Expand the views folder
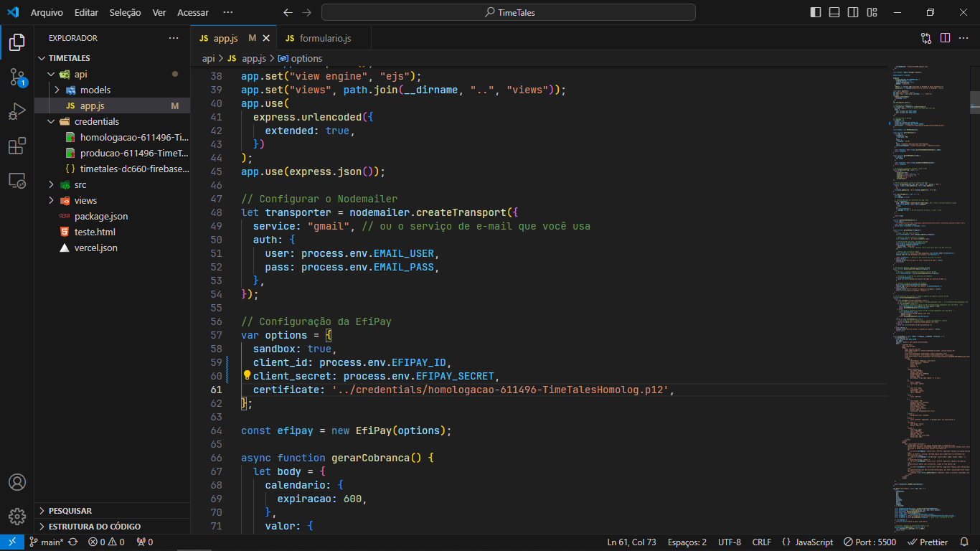 pos(112,200)
